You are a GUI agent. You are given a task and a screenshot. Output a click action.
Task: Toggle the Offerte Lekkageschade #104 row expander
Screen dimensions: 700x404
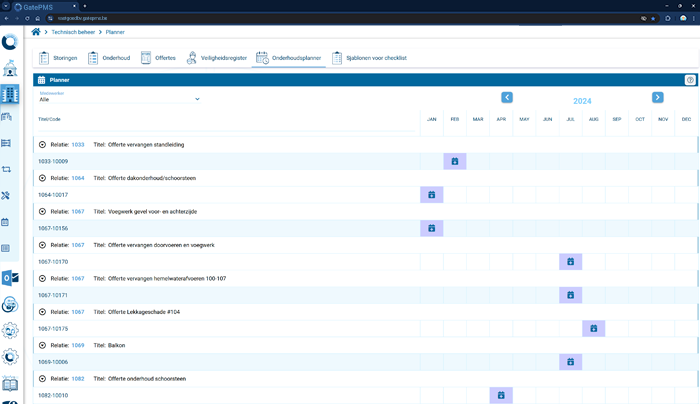pos(43,312)
